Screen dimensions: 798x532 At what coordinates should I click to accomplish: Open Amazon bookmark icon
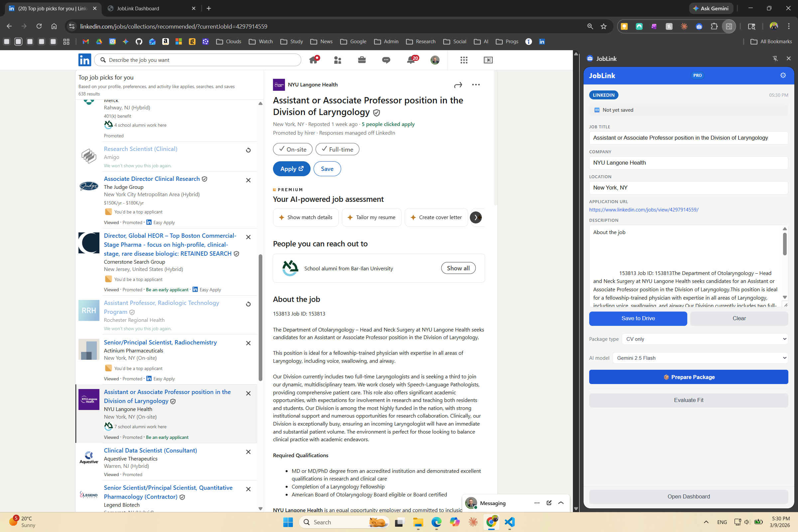pos(165,41)
